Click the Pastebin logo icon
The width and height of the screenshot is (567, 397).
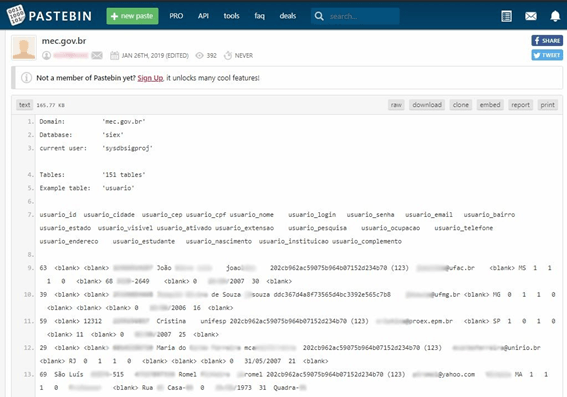point(16,15)
